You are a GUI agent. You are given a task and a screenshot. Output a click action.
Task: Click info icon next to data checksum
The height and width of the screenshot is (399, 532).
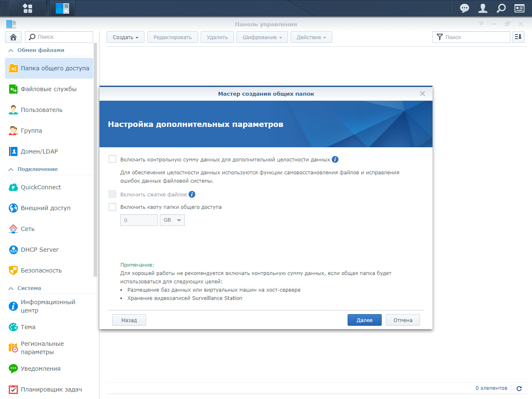click(x=335, y=159)
